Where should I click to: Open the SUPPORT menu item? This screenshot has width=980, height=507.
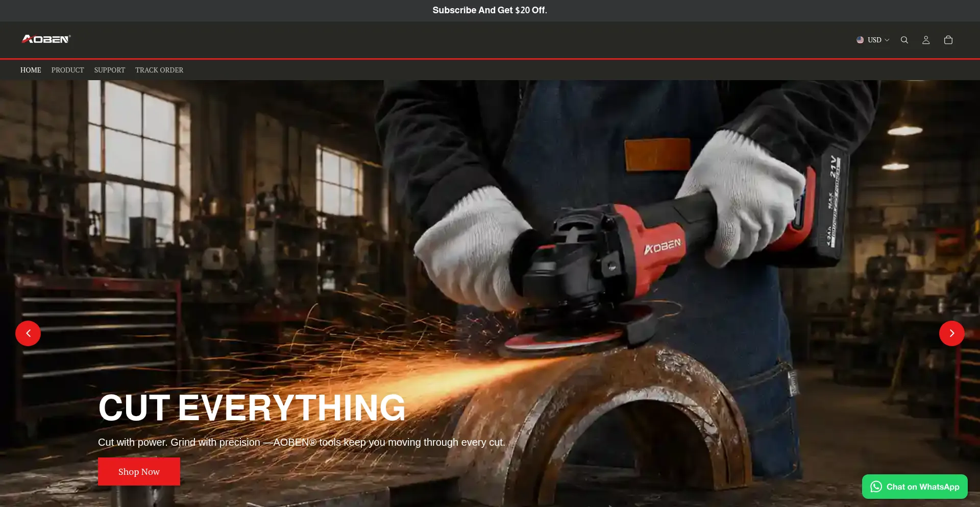pos(109,70)
